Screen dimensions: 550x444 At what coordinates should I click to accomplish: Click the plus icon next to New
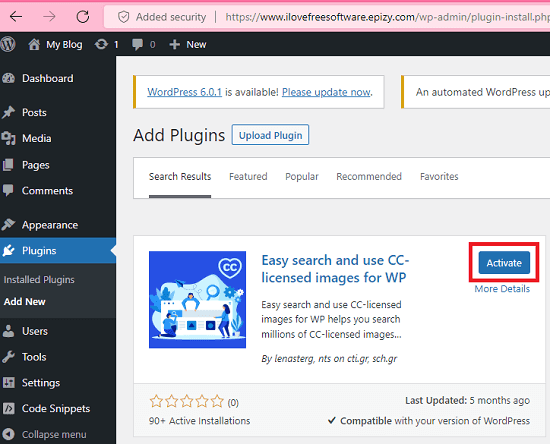coord(174,45)
